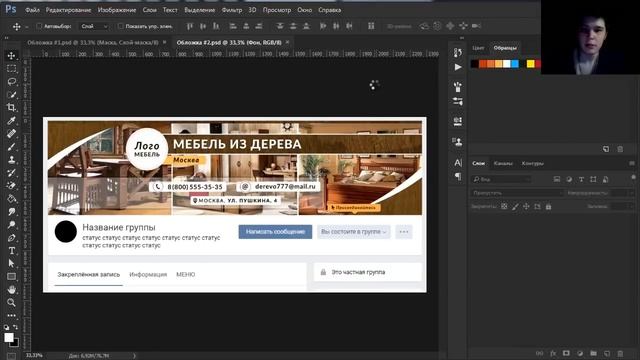Select the Zoom magnifier tool

[11, 303]
